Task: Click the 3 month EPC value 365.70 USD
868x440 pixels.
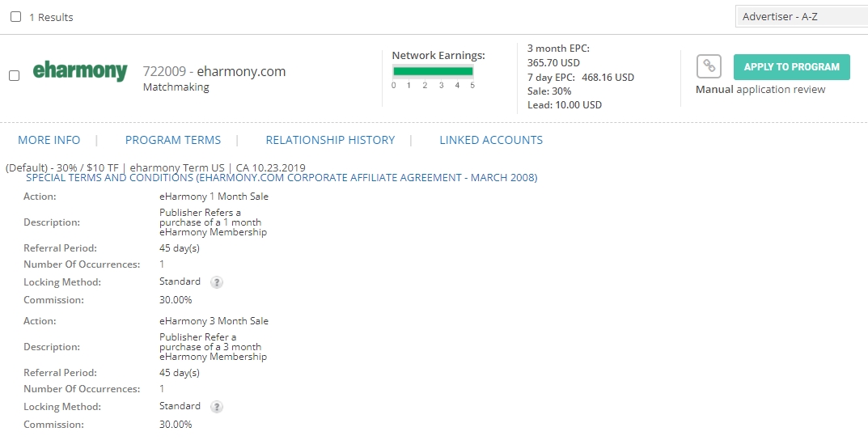Action: (553, 63)
